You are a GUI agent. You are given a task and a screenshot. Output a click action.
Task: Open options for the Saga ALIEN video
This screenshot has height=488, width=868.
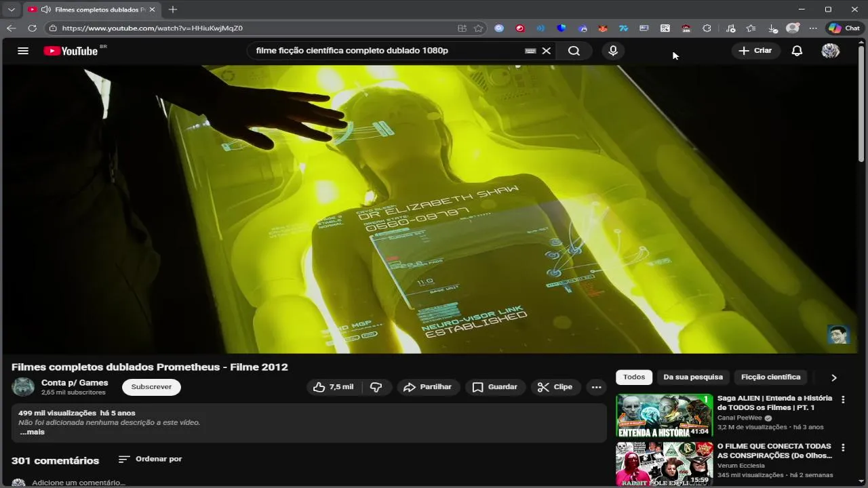click(844, 400)
